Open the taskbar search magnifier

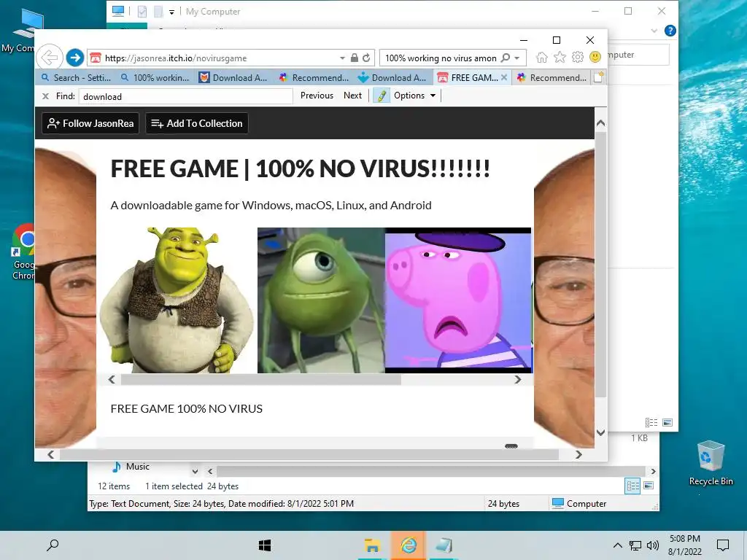tap(53, 545)
